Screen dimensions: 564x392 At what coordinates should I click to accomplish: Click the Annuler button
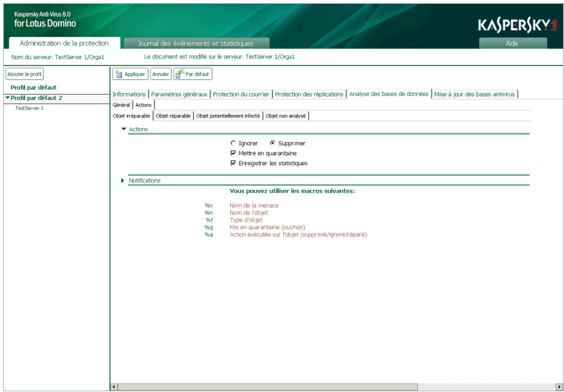click(x=161, y=74)
